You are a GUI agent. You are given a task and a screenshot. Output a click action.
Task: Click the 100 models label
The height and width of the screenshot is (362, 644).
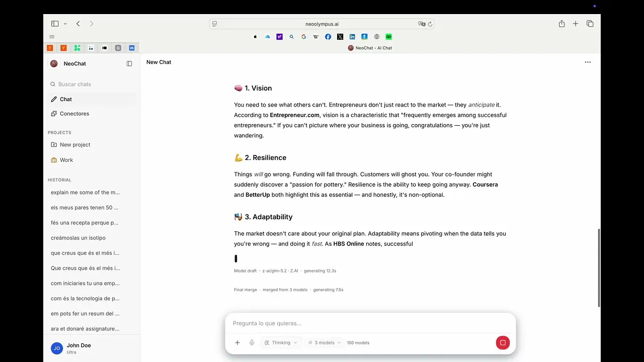(x=358, y=343)
